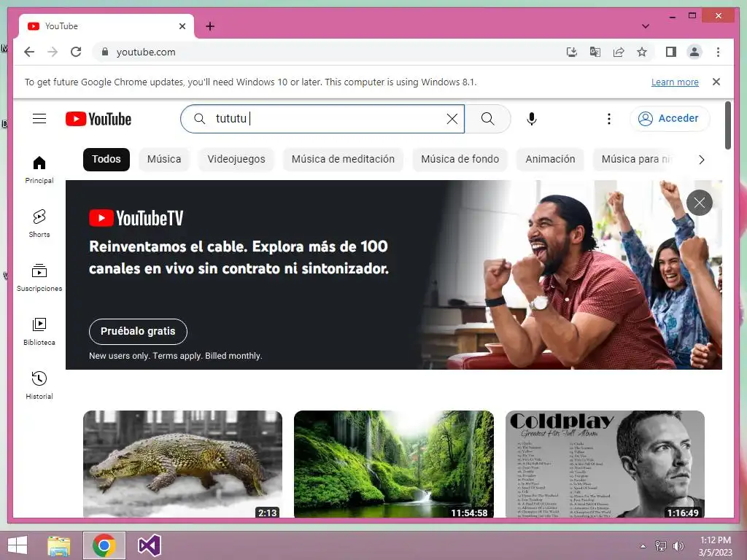Open Shorts from the sidebar
This screenshot has height=560, width=747.
39,223
